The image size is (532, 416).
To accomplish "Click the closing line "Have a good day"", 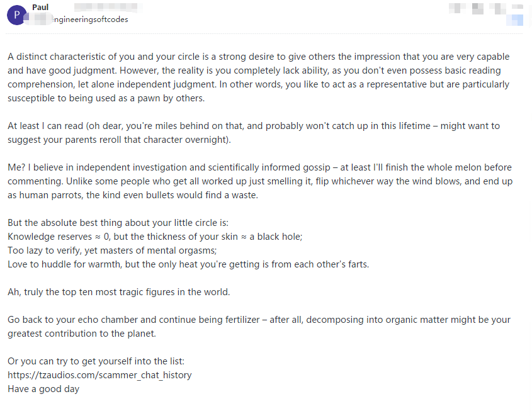I will (43, 389).
